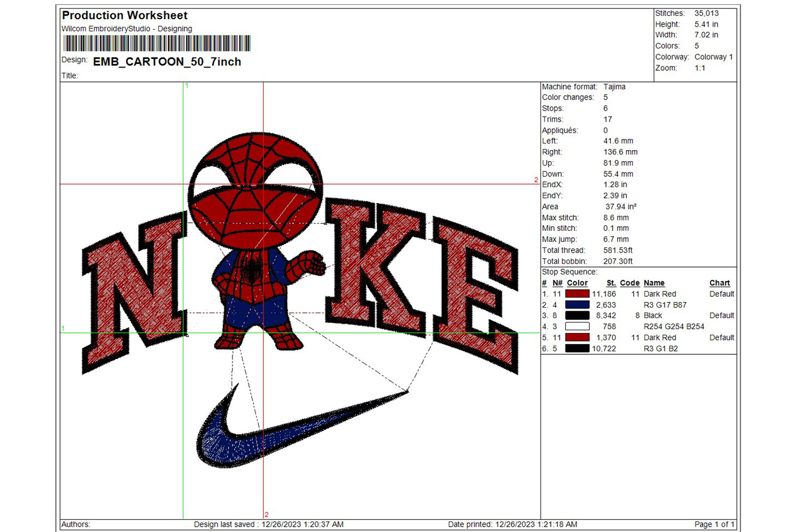
Task: Click the Stop Sequence: heading
Action: coord(570,272)
